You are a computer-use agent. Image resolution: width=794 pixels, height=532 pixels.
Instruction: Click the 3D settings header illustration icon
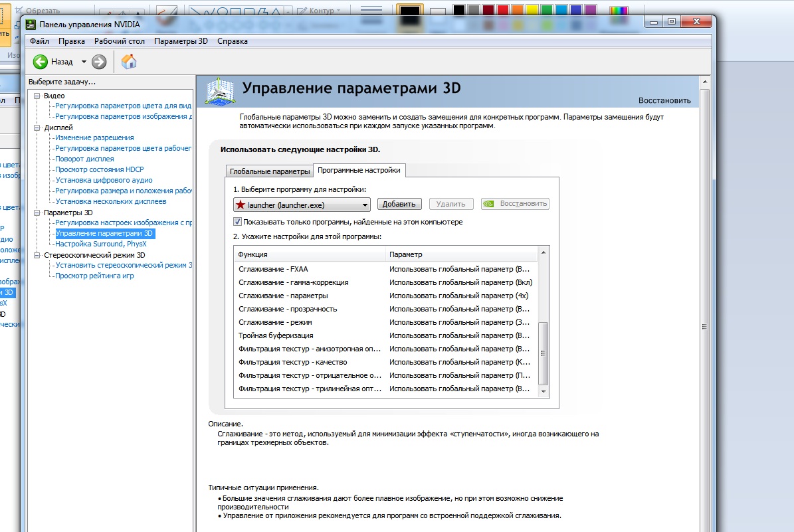pos(220,92)
